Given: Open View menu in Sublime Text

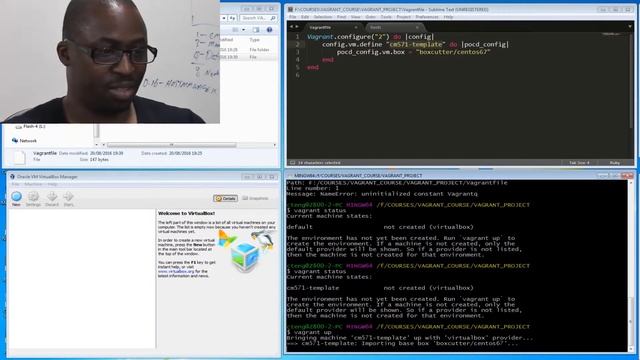Looking at the screenshot, I should (356, 17).
